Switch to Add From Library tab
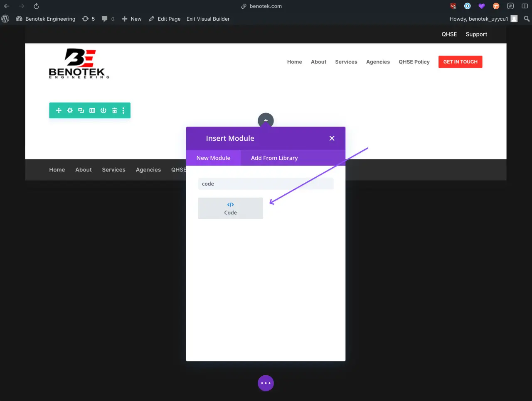The image size is (532, 401). click(274, 158)
